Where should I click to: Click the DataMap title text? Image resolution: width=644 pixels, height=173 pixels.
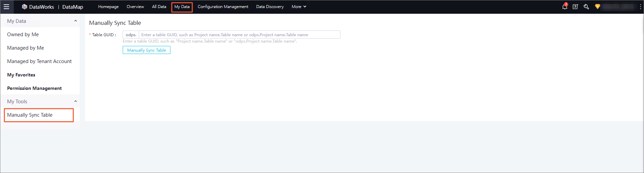pyautogui.click(x=73, y=7)
